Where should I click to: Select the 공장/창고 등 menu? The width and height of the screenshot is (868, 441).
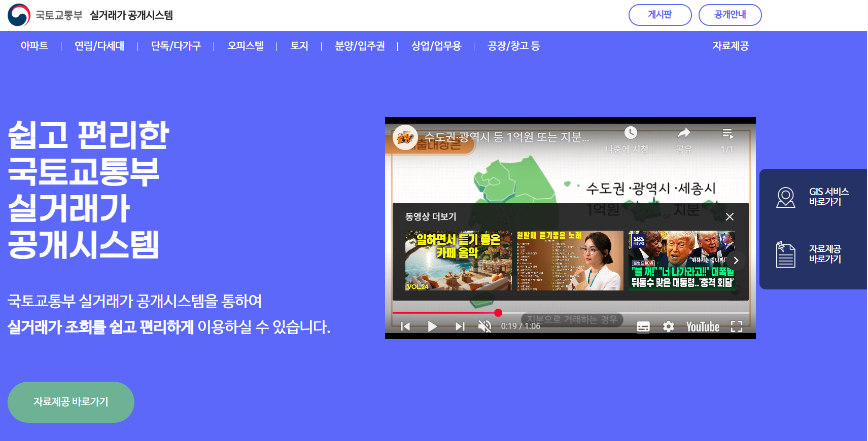(x=514, y=46)
